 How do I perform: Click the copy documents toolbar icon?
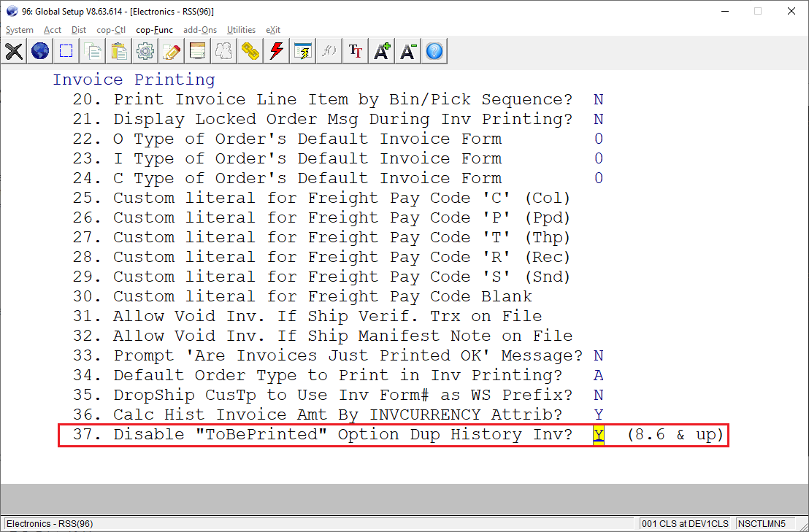tap(93, 51)
